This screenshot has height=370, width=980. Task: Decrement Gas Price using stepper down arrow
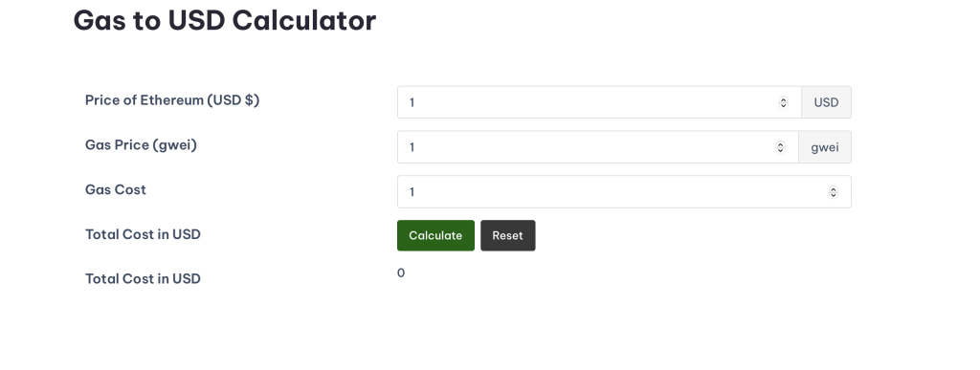coord(780,150)
